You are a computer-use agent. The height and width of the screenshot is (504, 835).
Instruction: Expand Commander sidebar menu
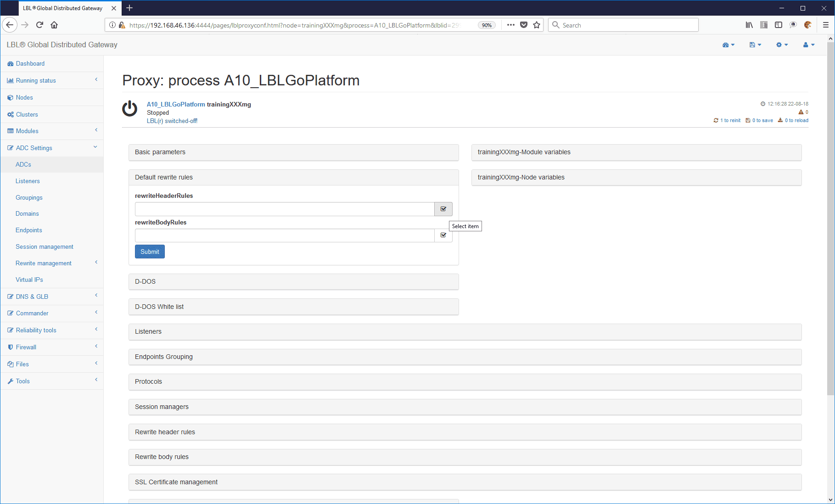click(52, 313)
